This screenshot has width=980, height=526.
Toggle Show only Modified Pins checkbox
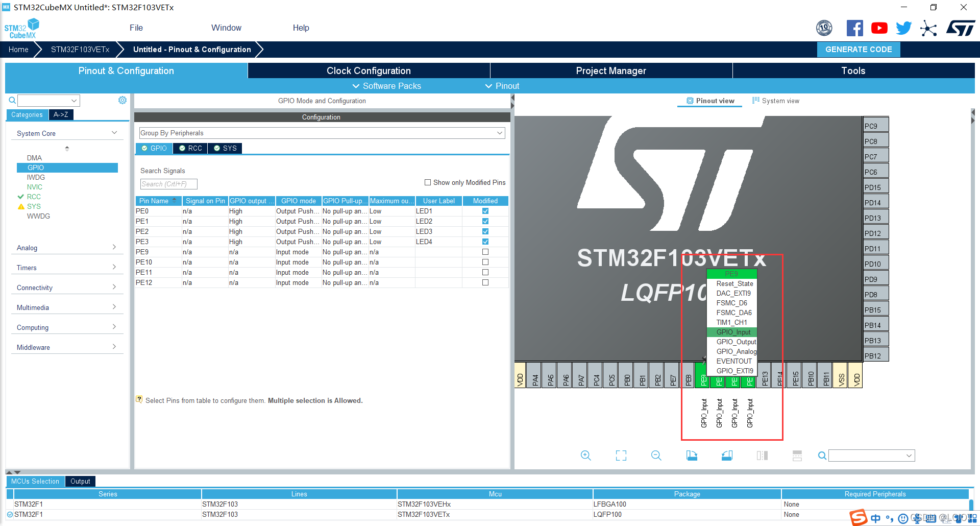pos(428,182)
